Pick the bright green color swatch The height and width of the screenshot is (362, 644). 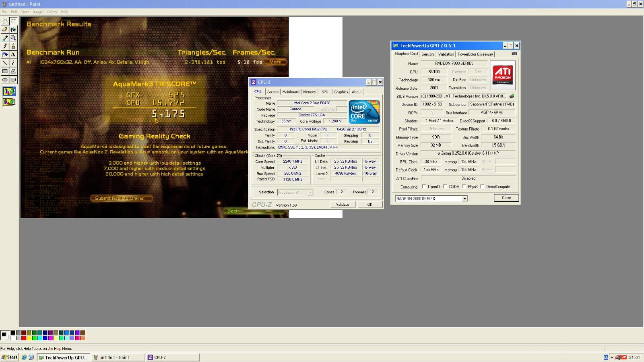coord(34,338)
